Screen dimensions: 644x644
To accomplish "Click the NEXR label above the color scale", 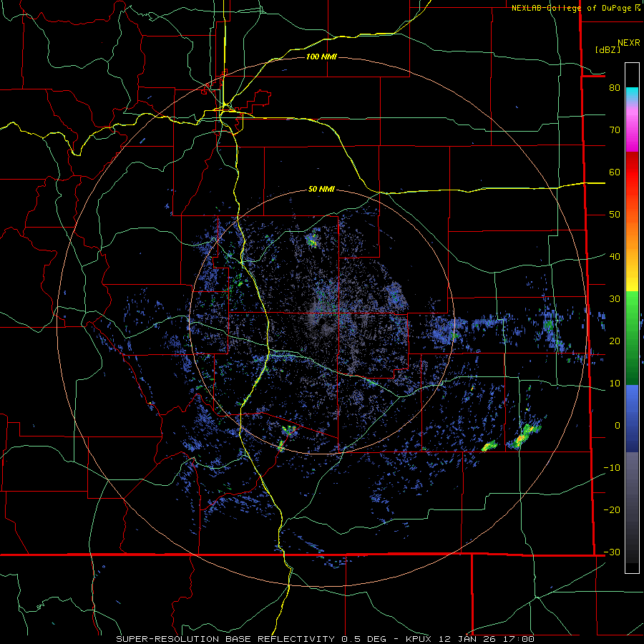I will [x=628, y=43].
